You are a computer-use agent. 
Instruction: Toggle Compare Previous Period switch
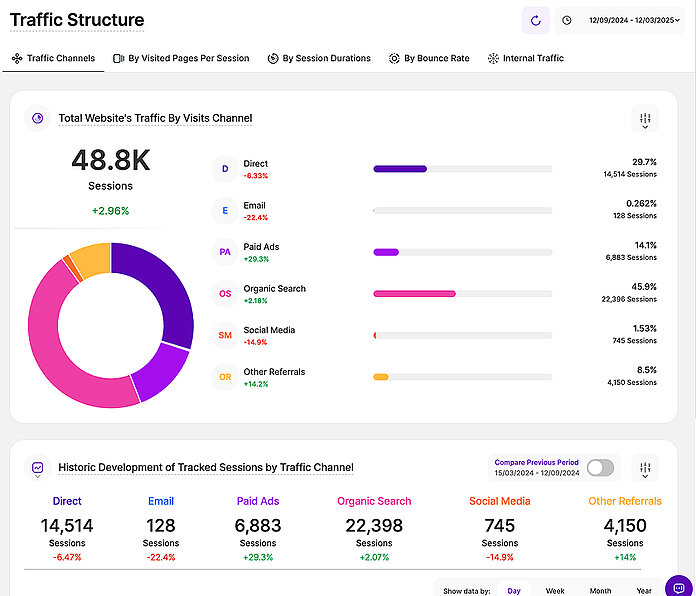click(600, 468)
